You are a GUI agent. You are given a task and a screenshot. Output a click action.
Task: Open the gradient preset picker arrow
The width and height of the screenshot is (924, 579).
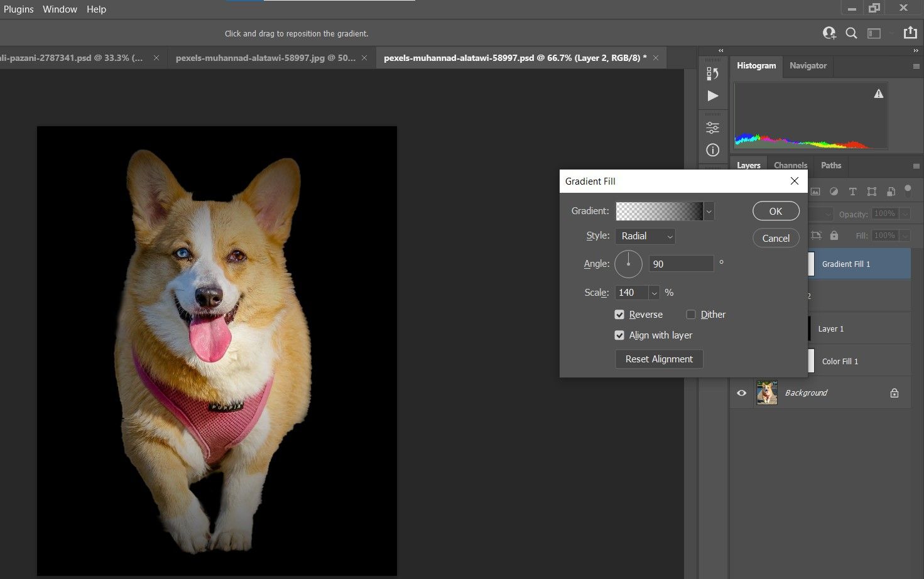pyautogui.click(x=709, y=212)
